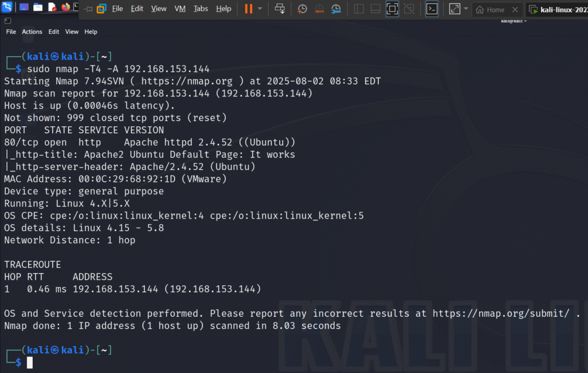Open the file manager panel icon

[x=38, y=7]
